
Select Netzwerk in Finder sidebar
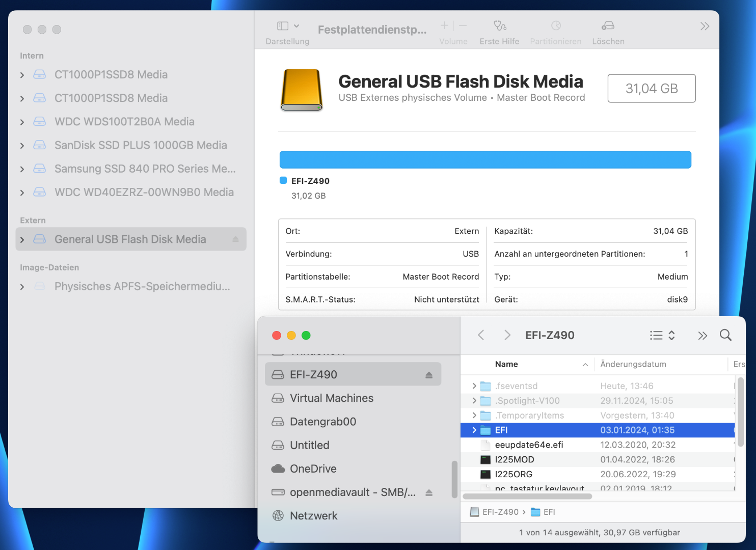[x=313, y=516]
